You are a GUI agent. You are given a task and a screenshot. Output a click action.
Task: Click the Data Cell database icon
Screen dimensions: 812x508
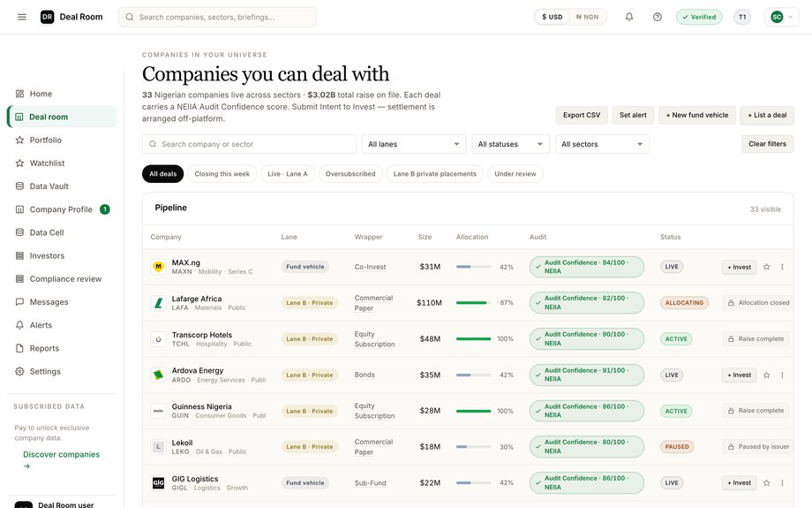click(19, 232)
